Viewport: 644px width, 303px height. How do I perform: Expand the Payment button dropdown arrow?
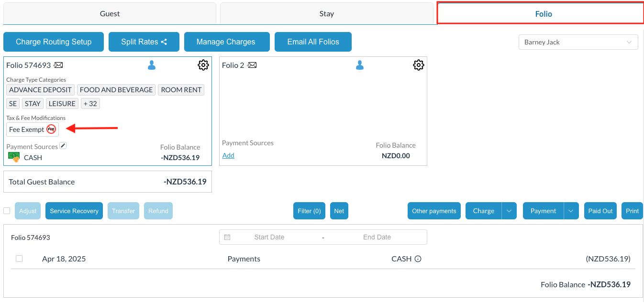coord(571,211)
